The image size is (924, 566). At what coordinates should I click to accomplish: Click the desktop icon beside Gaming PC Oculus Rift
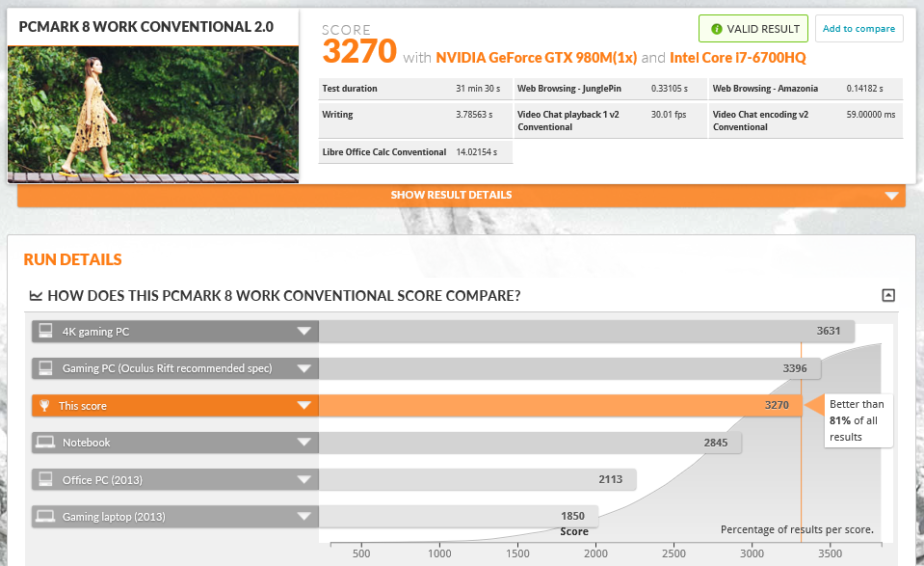(x=45, y=368)
